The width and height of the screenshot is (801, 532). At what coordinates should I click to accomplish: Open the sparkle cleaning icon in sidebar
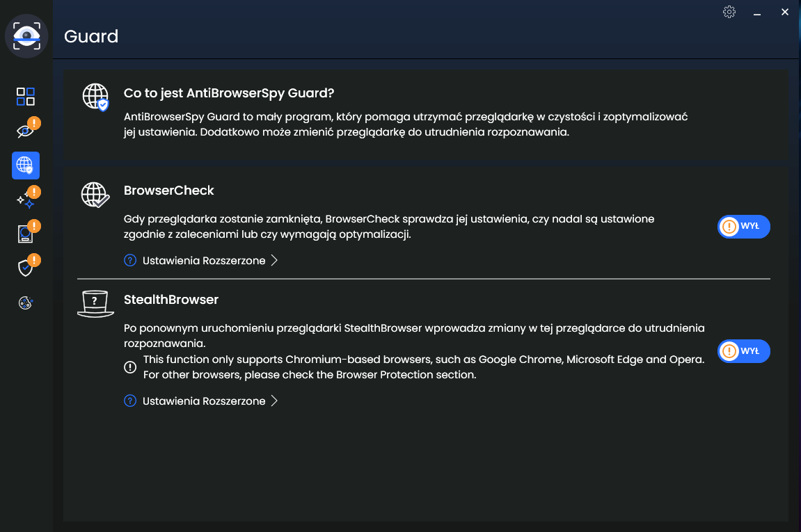[x=26, y=200]
